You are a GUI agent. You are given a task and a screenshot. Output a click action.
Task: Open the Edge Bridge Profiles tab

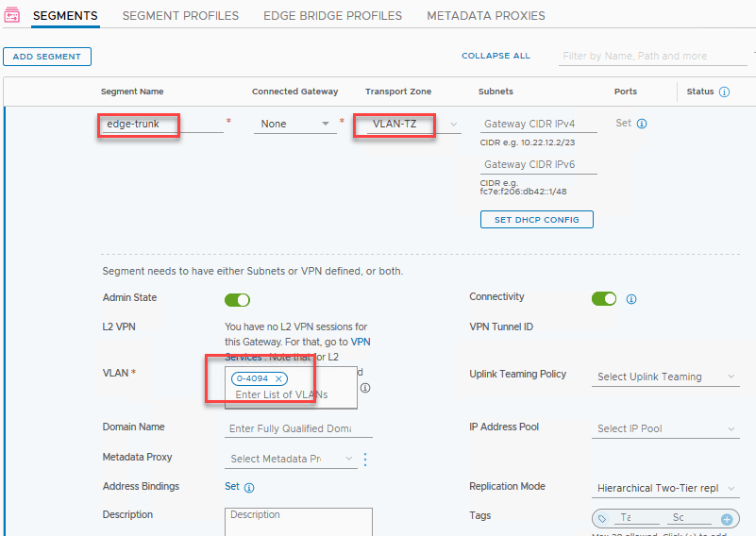(x=332, y=16)
